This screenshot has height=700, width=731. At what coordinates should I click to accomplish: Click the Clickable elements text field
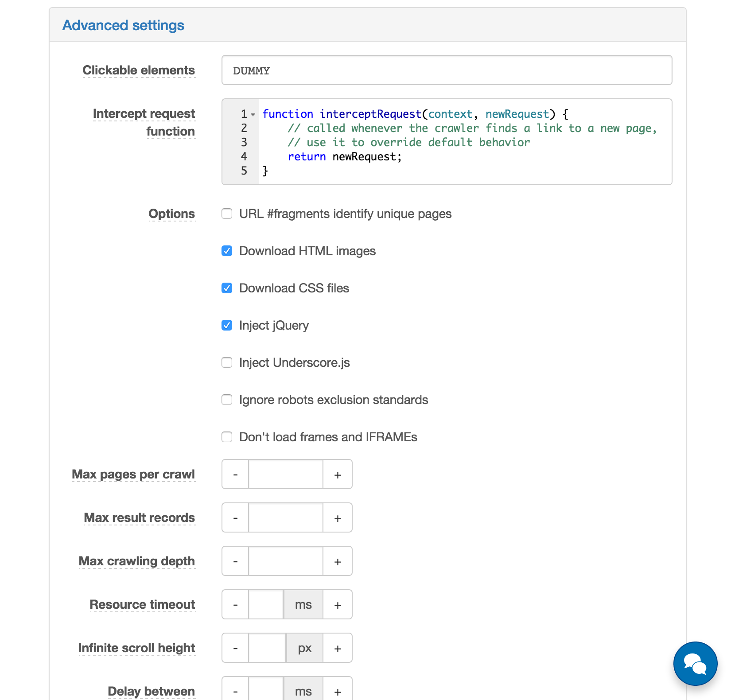coord(447,70)
